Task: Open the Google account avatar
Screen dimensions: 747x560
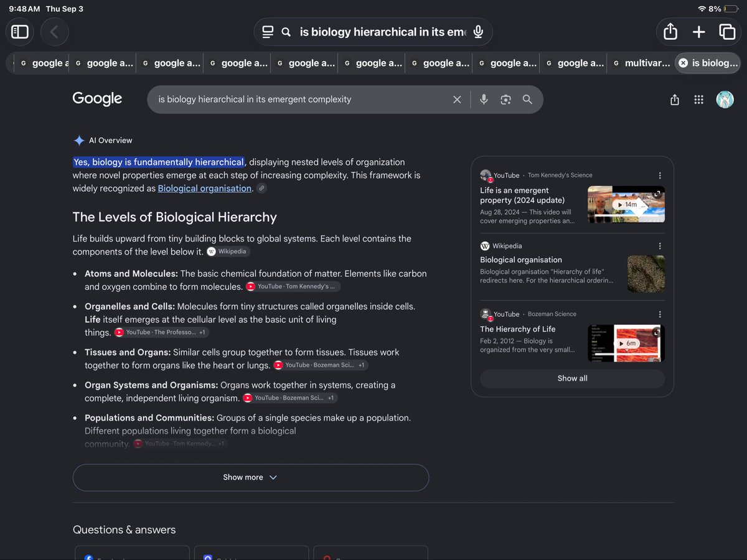Action: [x=725, y=100]
